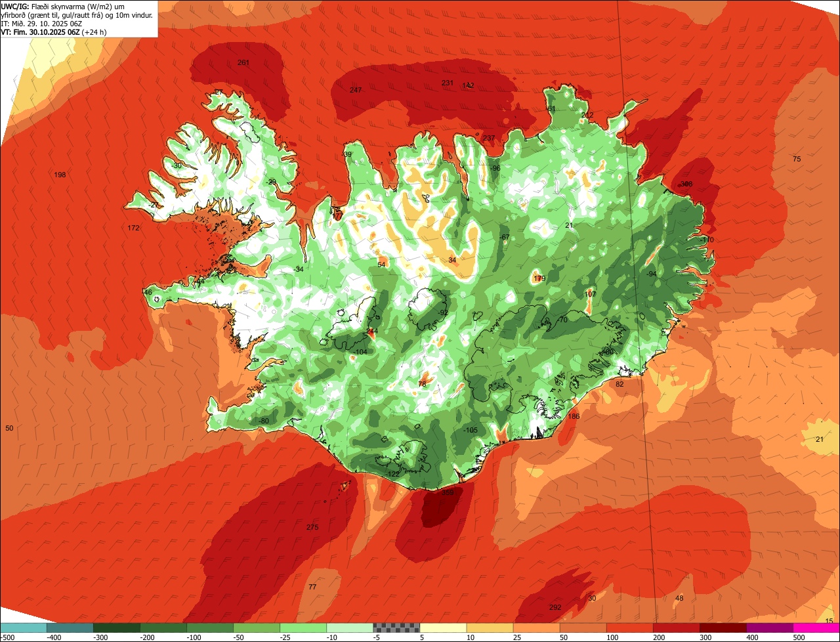Click the flux value 261 on the map
840x642 pixels.
[x=243, y=63]
